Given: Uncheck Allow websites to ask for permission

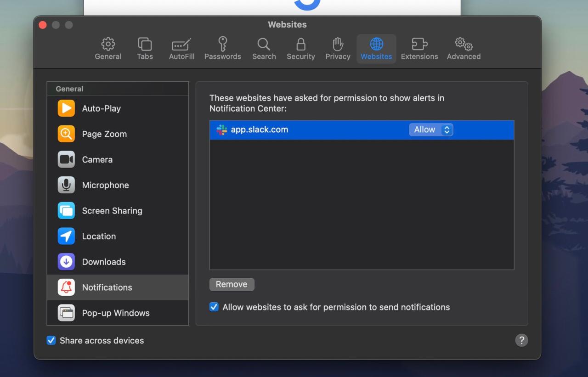Looking at the screenshot, I should [214, 307].
